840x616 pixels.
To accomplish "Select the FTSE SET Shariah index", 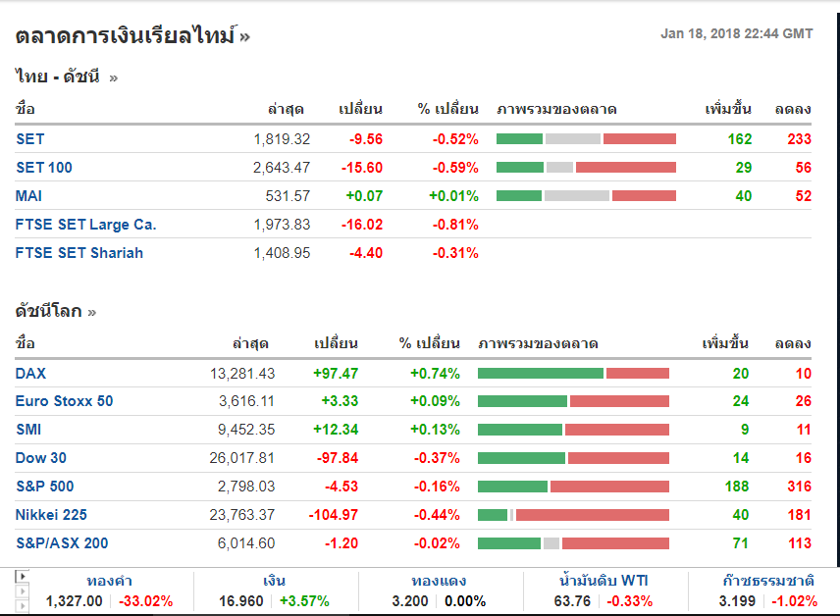I will [79, 253].
